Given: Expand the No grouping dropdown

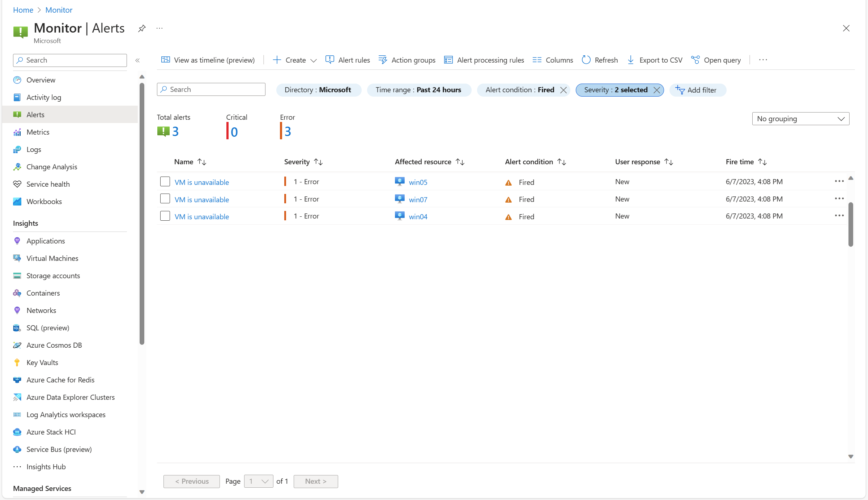Looking at the screenshot, I should pyautogui.click(x=802, y=118).
